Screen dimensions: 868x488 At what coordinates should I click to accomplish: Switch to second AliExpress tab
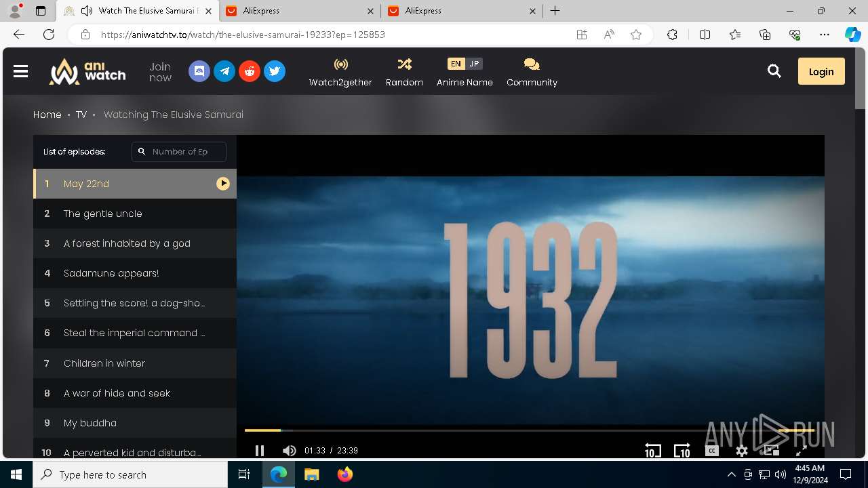coord(461,11)
